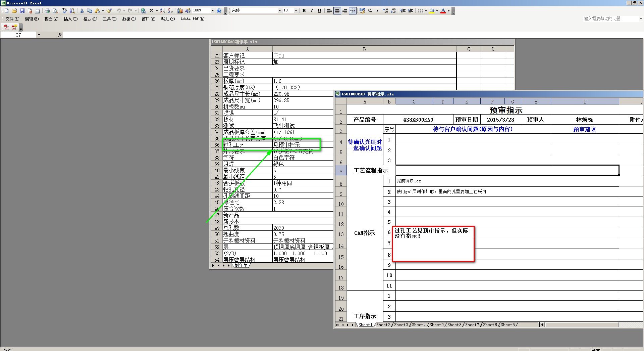Show the Drawing toolbar
The image size is (644, 351).
point(188,11)
